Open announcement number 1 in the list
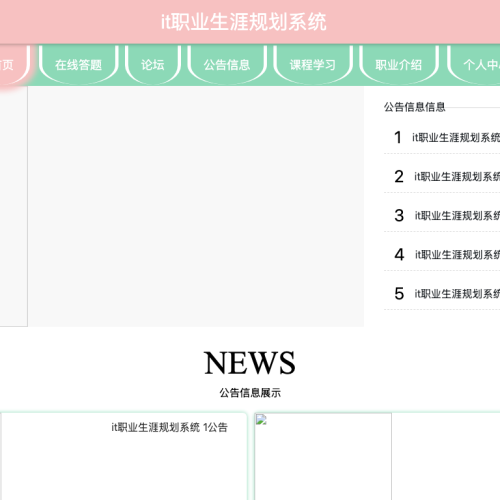This screenshot has width=500, height=500. (x=442, y=137)
